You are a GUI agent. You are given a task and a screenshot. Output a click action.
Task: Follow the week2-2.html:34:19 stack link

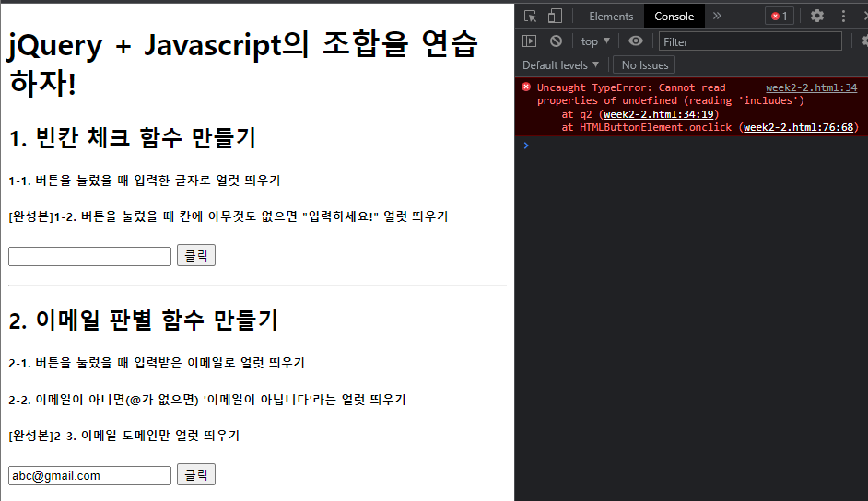pyautogui.click(x=658, y=114)
